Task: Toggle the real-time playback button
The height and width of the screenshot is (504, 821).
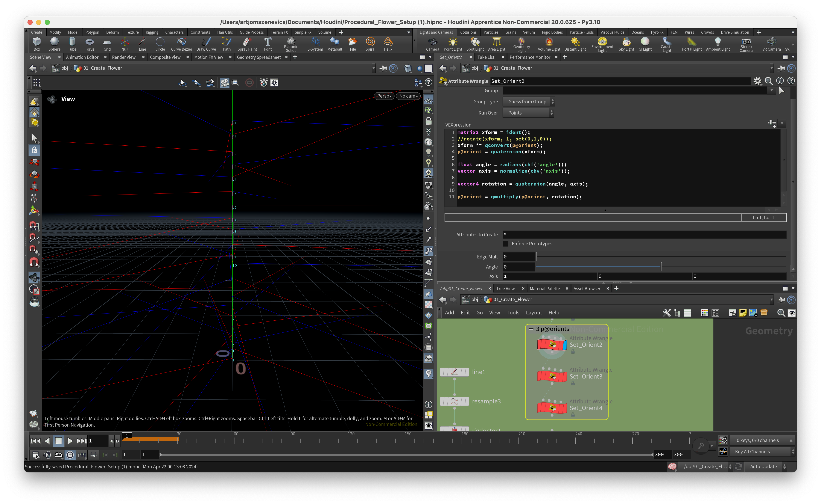Action: tap(70, 455)
